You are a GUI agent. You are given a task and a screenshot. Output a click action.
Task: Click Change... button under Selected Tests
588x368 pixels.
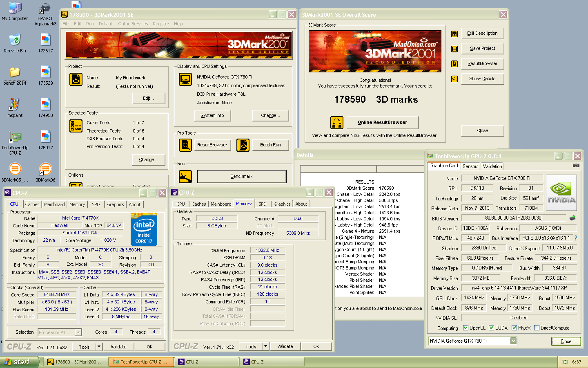(149, 160)
